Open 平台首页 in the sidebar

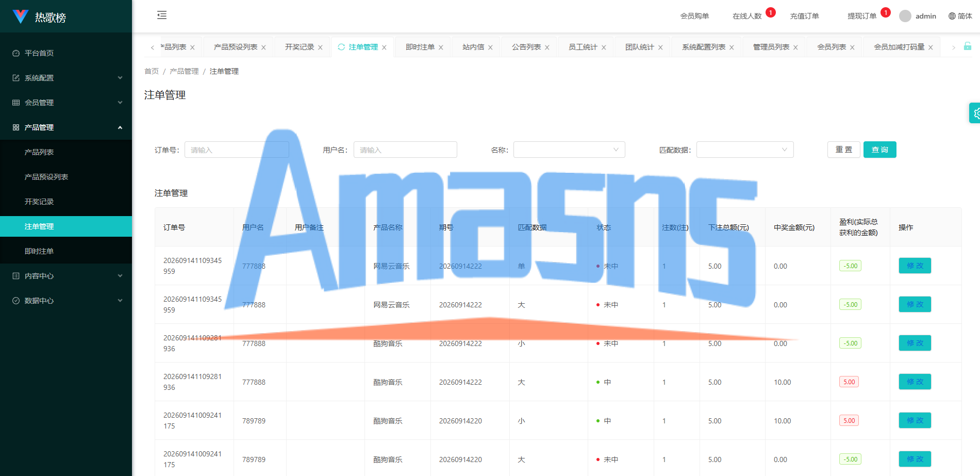66,53
